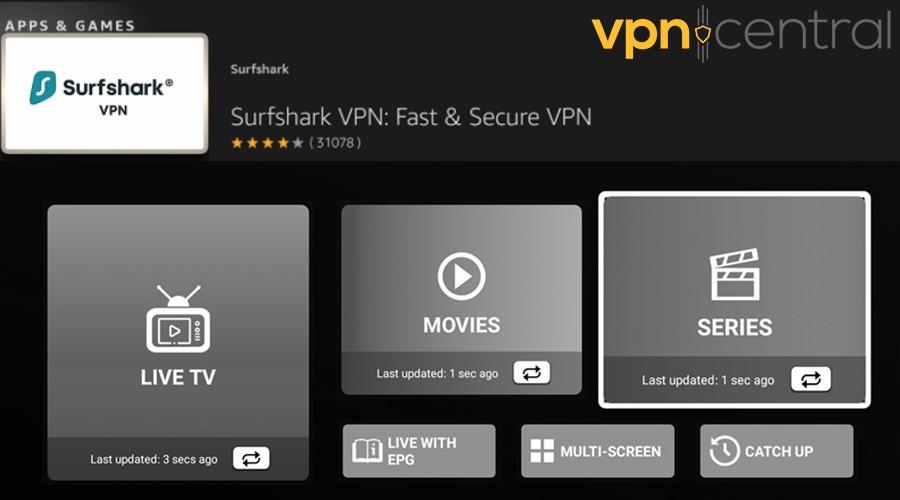Click the Live TV antenna television icon
The height and width of the screenshot is (500, 900).
coord(178,319)
